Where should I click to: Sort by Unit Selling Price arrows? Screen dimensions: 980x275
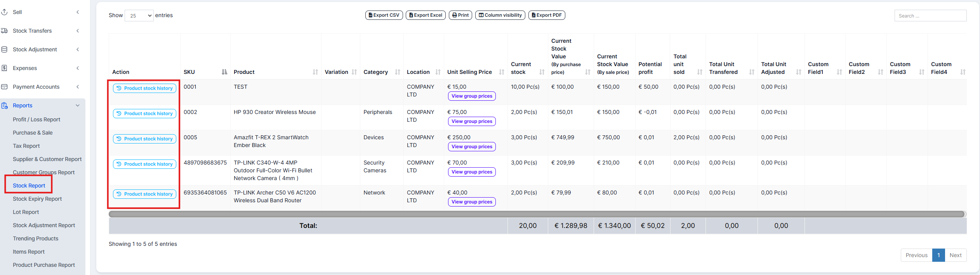point(502,72)
